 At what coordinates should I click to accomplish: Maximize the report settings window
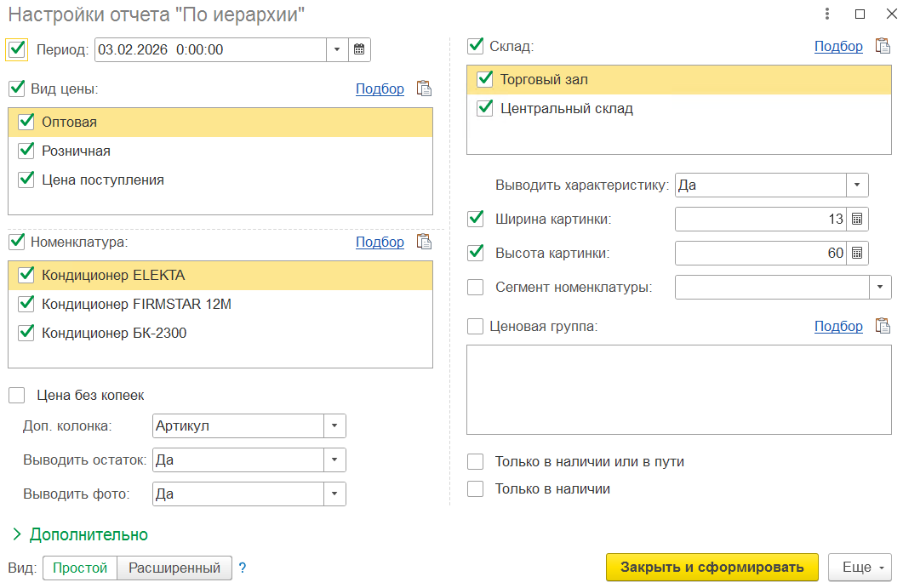pos(860,14)
